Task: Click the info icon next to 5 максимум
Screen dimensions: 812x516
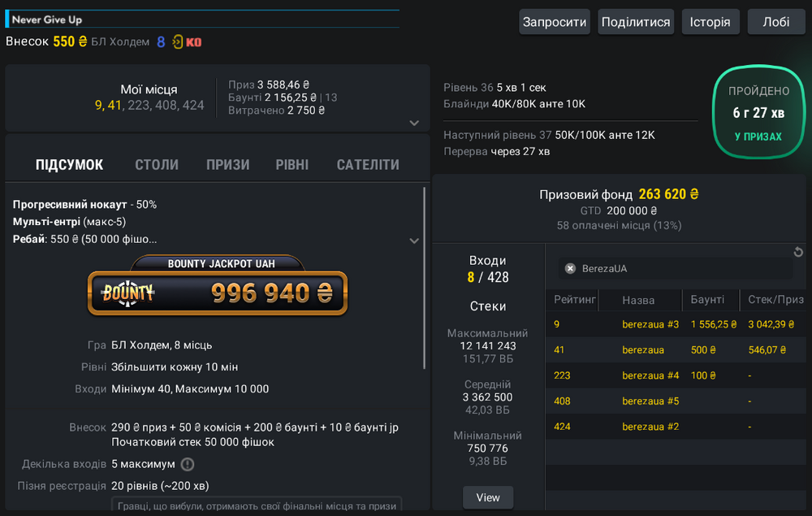Action: click(x=188, y=464)
